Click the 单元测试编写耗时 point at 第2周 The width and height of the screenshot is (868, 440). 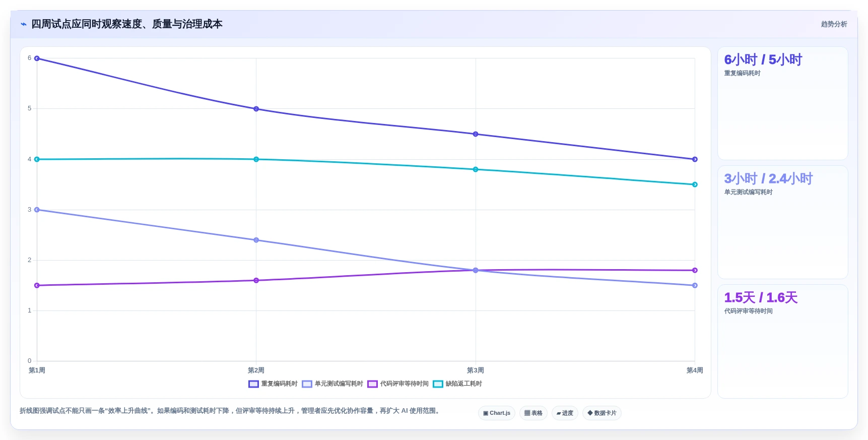[256, 240]
